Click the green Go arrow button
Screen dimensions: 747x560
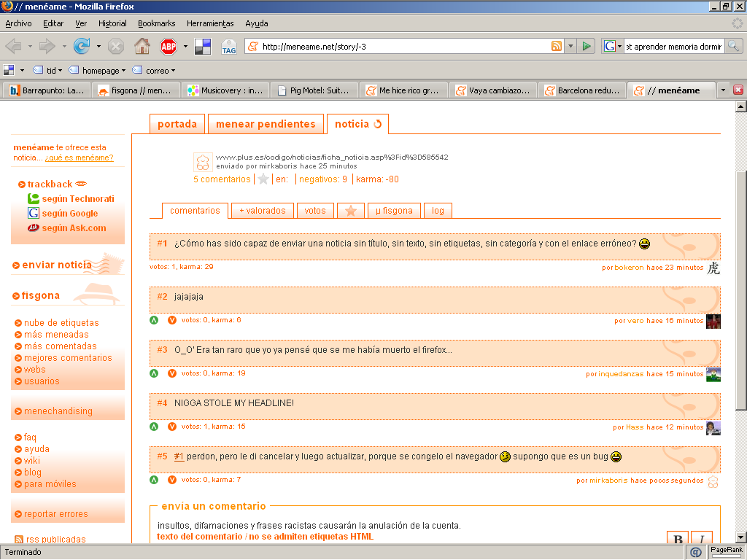pos(586,47)
